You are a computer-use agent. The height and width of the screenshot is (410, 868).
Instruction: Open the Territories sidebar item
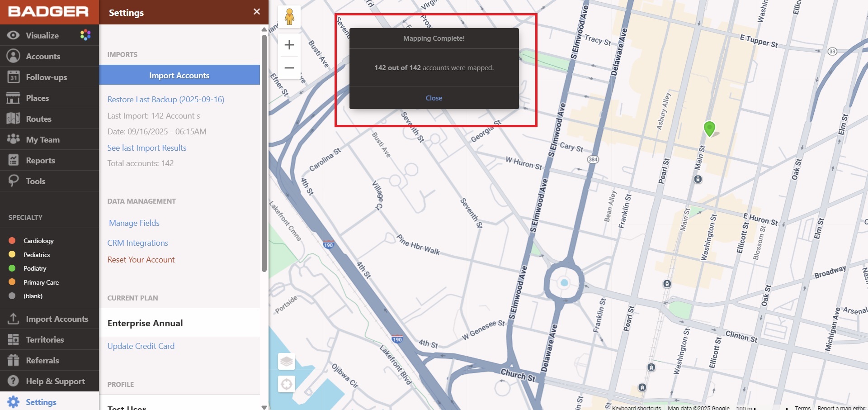(x=45, y=340)
